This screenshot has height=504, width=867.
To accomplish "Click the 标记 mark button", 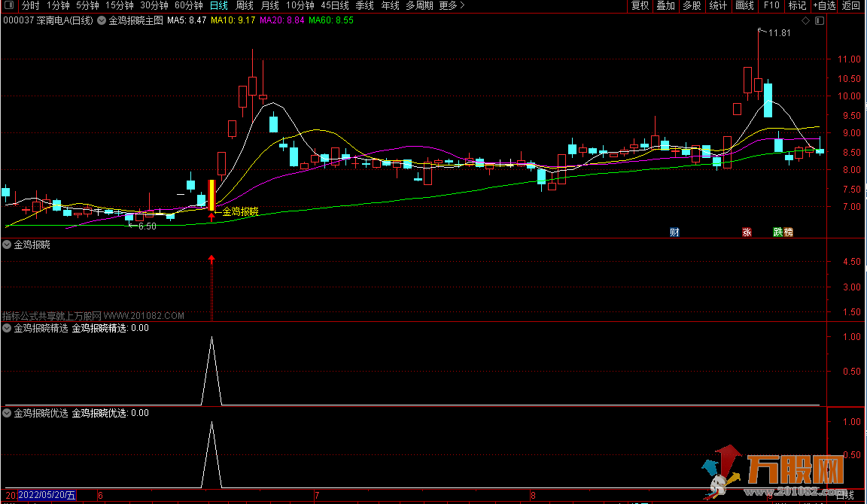I will click(x=797, y=5).
